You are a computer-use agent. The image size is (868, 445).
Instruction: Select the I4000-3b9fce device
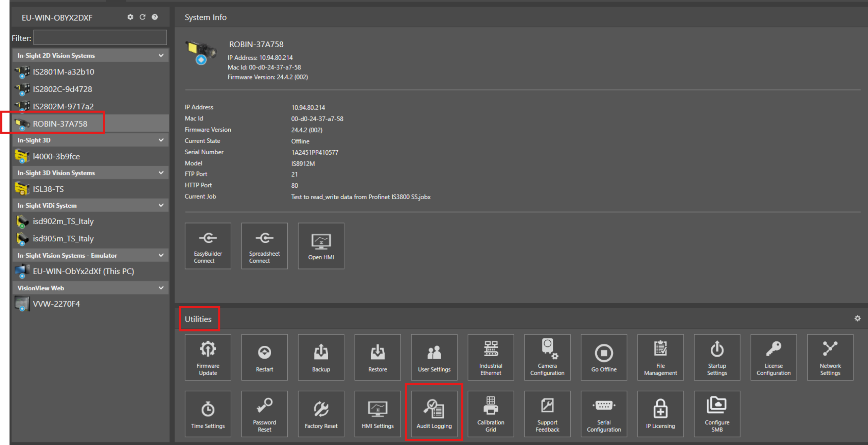pos(56,156)
